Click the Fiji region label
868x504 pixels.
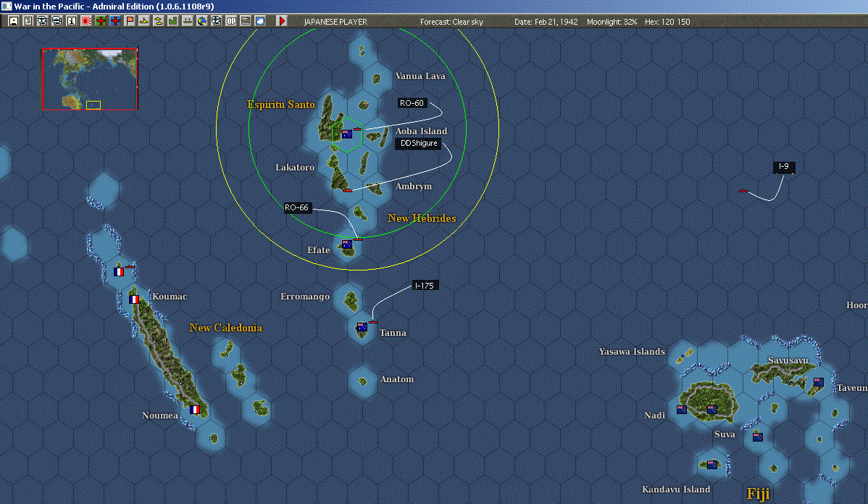pos(758,493)
